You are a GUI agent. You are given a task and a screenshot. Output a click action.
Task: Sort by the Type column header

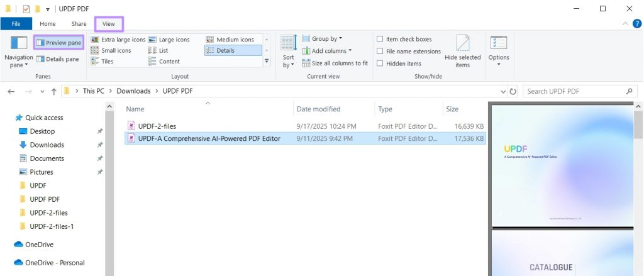click(x=409, y=109)
